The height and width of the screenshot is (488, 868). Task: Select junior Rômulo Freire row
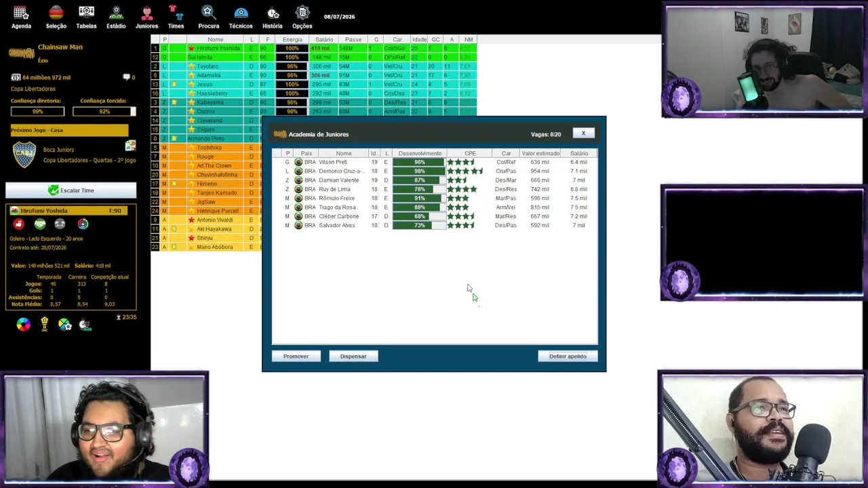point(435,198)
